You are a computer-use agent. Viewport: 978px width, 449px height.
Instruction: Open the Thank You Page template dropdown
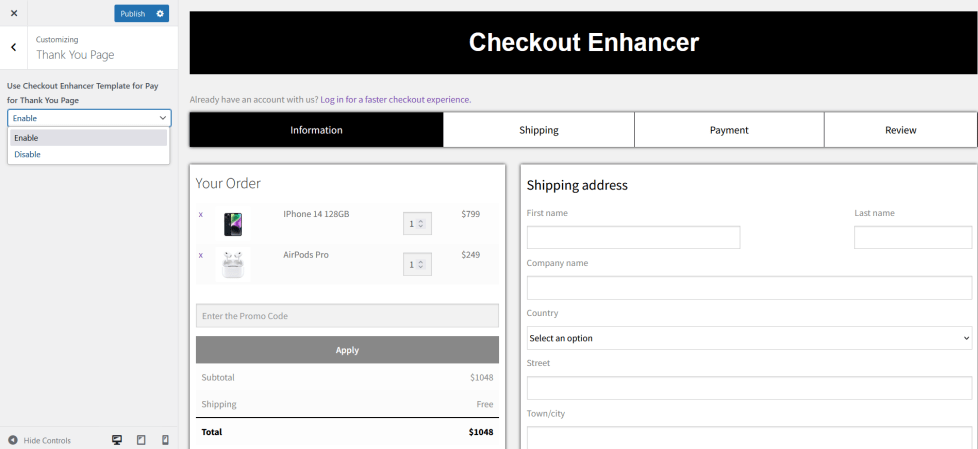[89, 118]
